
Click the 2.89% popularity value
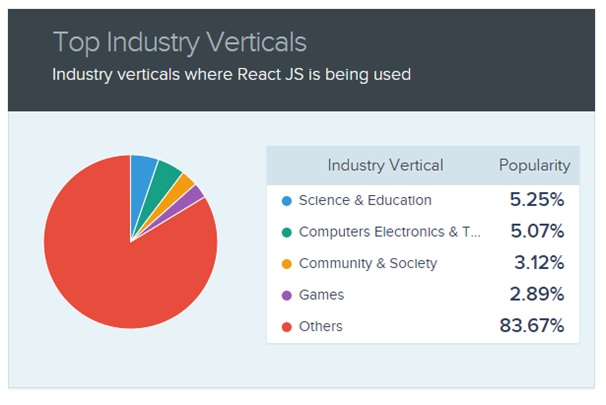point(537,294)
